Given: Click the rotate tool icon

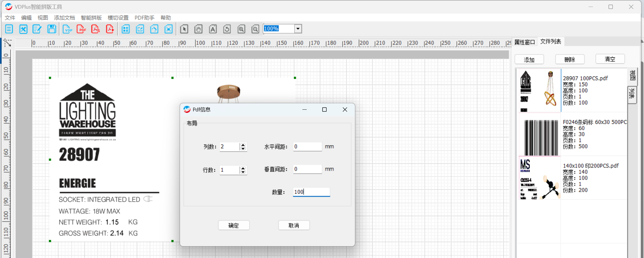Looking at the screenshot, I should click(227, 29).
